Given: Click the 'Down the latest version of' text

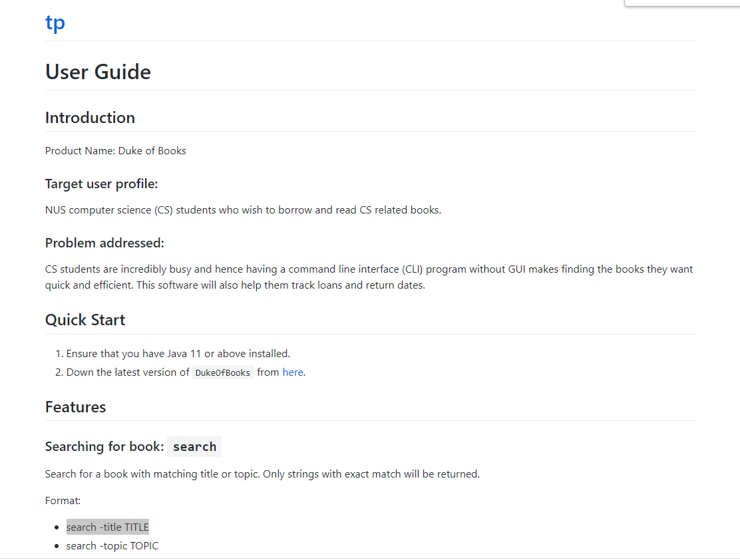Looking at the screenshot, I should point(127,372).
